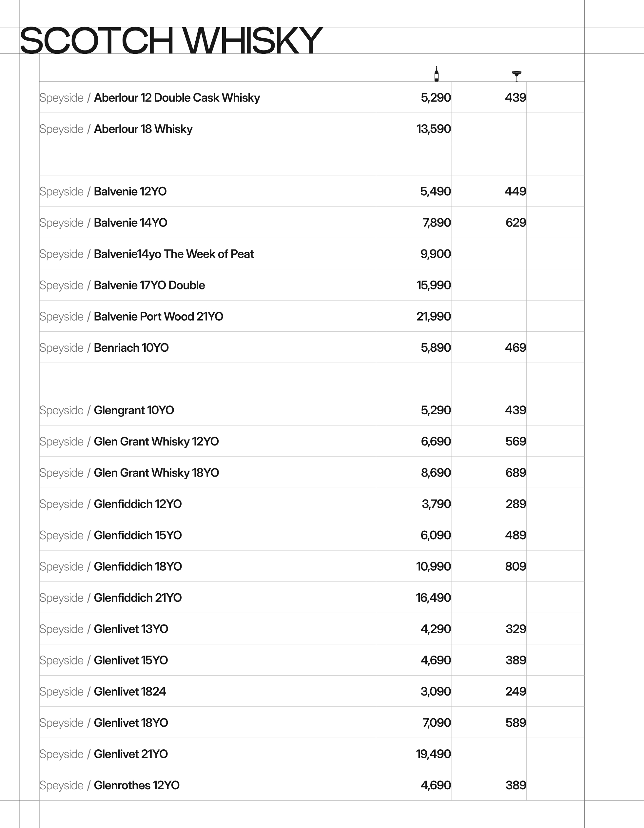Select Glenfiddich 12YO item
Image resolution: width=644 pixels, height=828 pixels.
138,504
